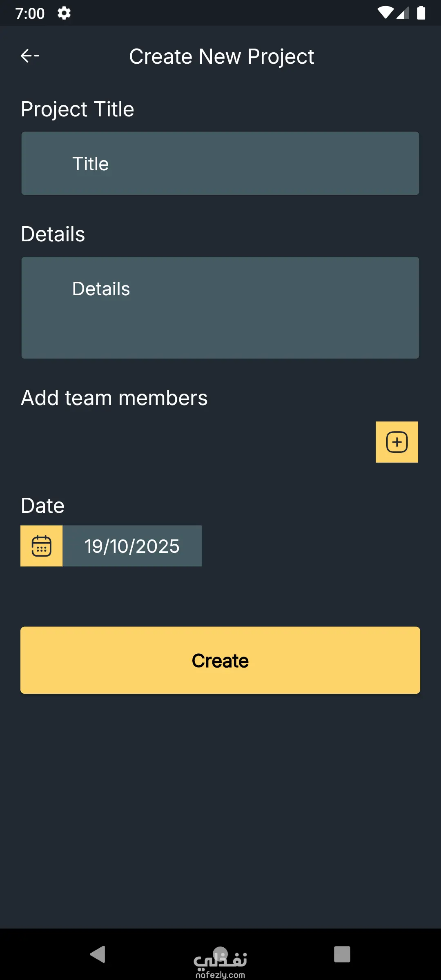Open recent apps with the square button

tap(342, 954)
